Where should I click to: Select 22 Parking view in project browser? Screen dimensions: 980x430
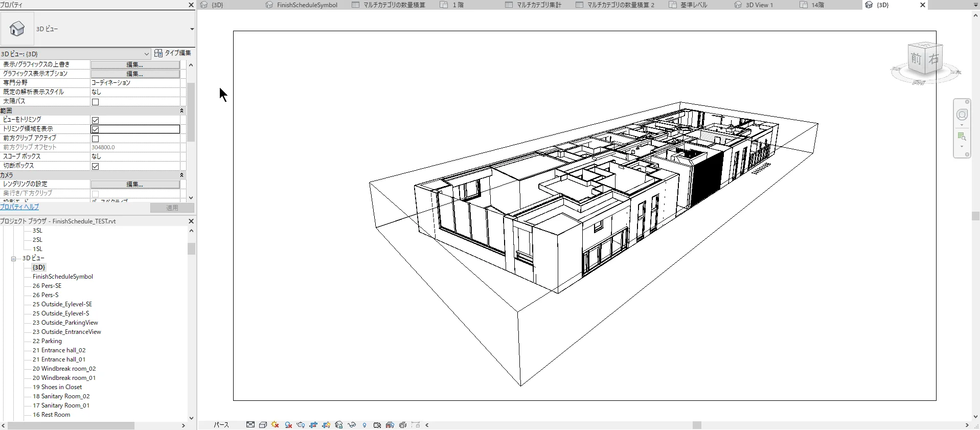tap(47, 341)
